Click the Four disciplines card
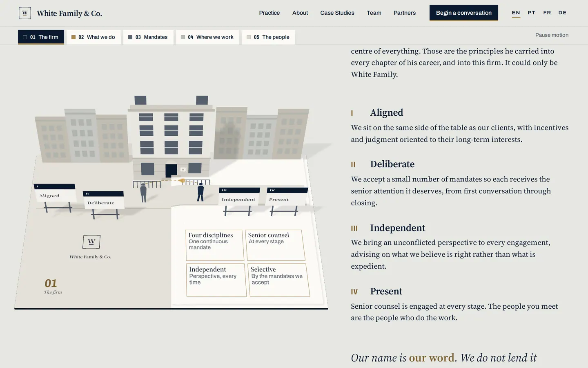 click(x=215, y=245)
